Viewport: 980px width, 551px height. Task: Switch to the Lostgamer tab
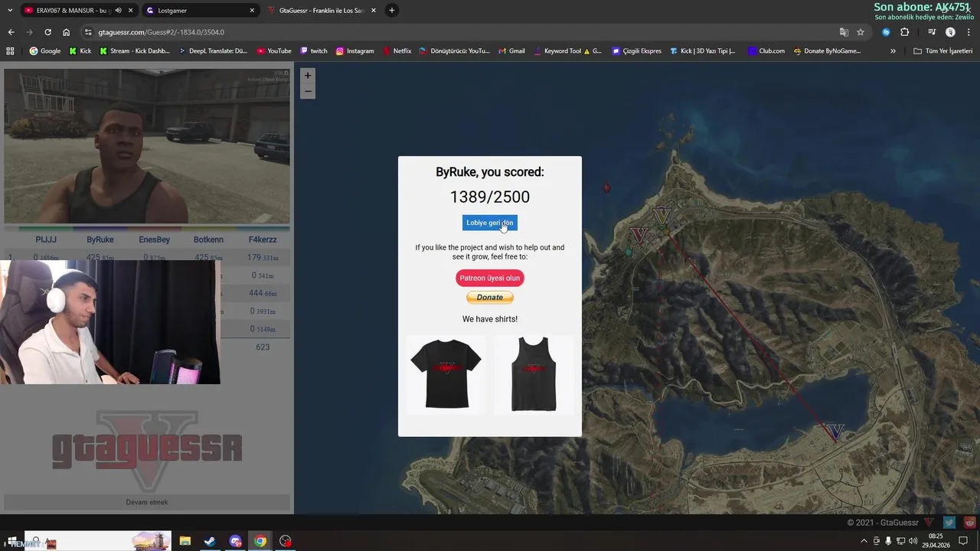pyautogui.click(x=201, y=11)
